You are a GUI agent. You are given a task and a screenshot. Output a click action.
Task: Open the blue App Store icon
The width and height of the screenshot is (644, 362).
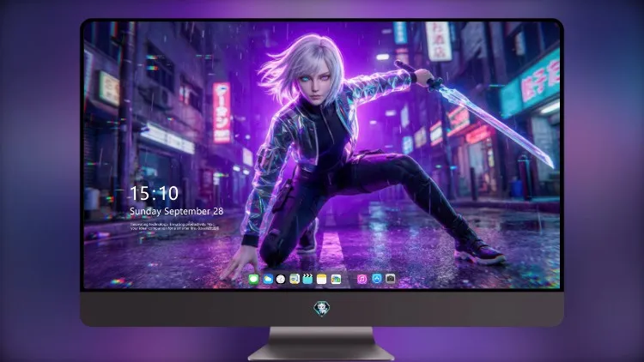tap(377, 279)
